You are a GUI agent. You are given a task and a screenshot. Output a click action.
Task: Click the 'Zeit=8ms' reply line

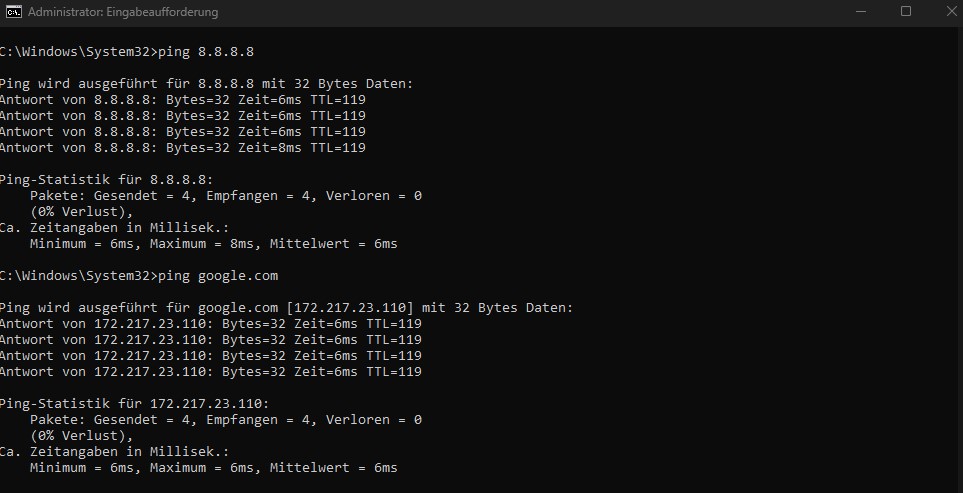pos(182,147)
